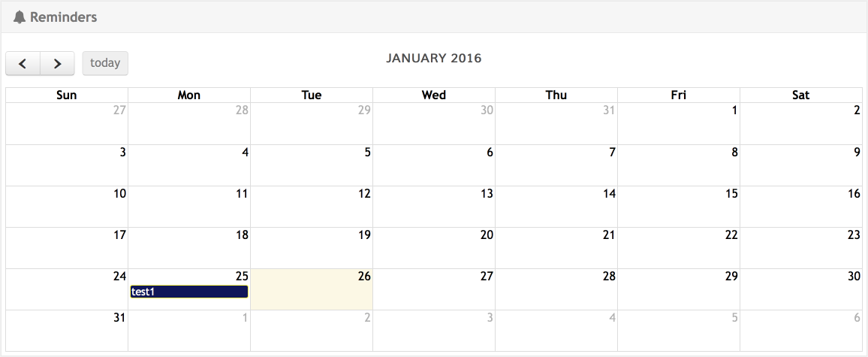Select January 31 day cell
The height and width of the screenshot is (357, 868).
[x=67, y=331]
